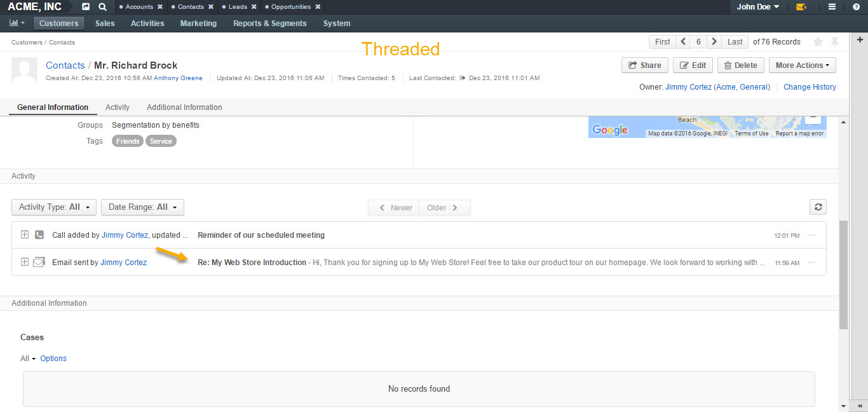Viewport: 868px width, 412px height.
Task: Close the pinned Leads tab
Action: point(254,7)
